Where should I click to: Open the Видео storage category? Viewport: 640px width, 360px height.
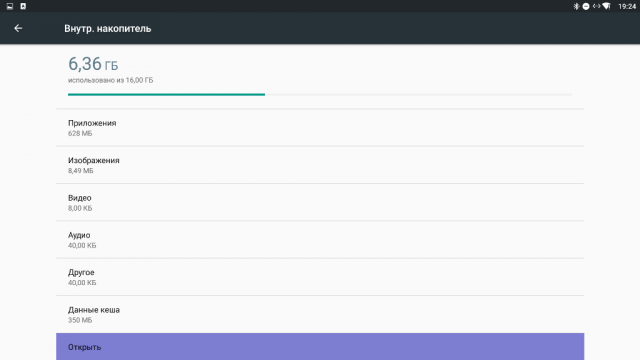pos(320,202)
